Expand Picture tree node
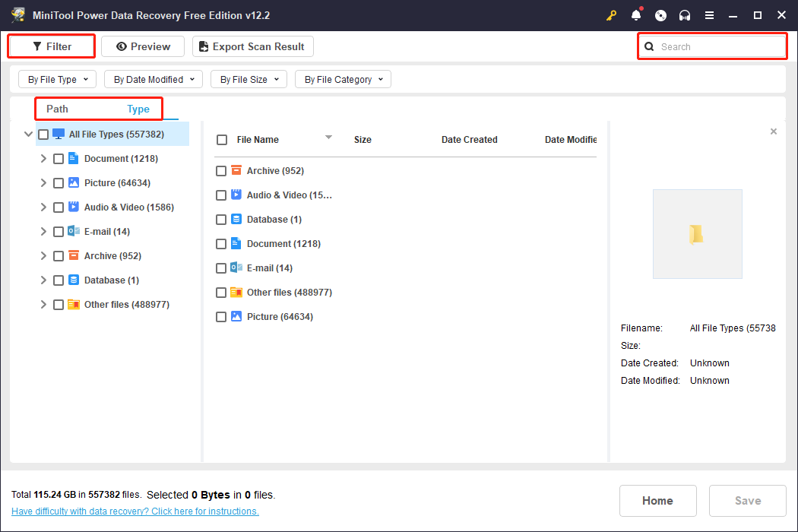Image resolution: width=798 pixels, height=532 pixels. [x=43, y=183]
